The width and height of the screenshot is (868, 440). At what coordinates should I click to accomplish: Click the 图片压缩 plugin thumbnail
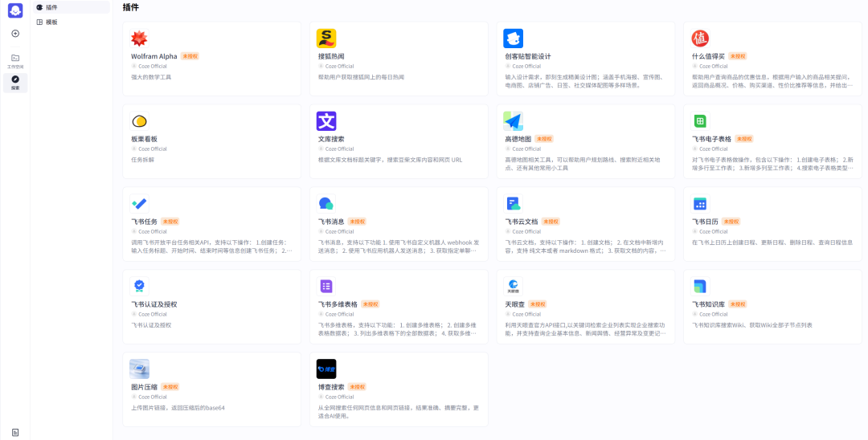click(x=140, y=369)
